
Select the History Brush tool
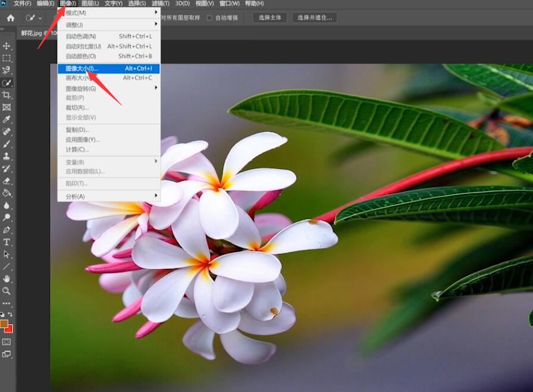(7, 168)
